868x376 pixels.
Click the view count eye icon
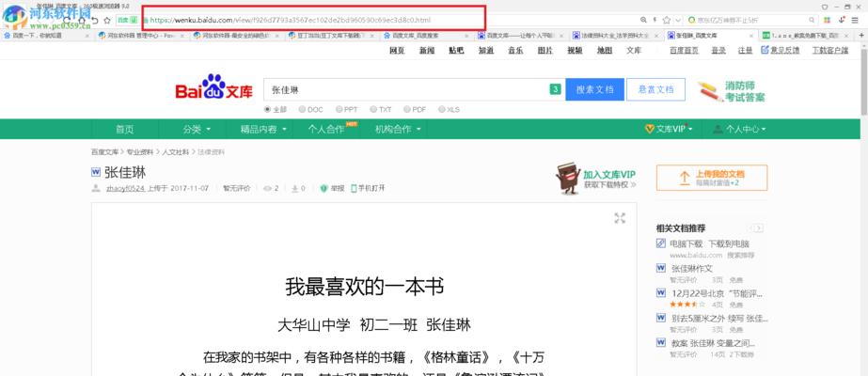[x=267, y=189]
